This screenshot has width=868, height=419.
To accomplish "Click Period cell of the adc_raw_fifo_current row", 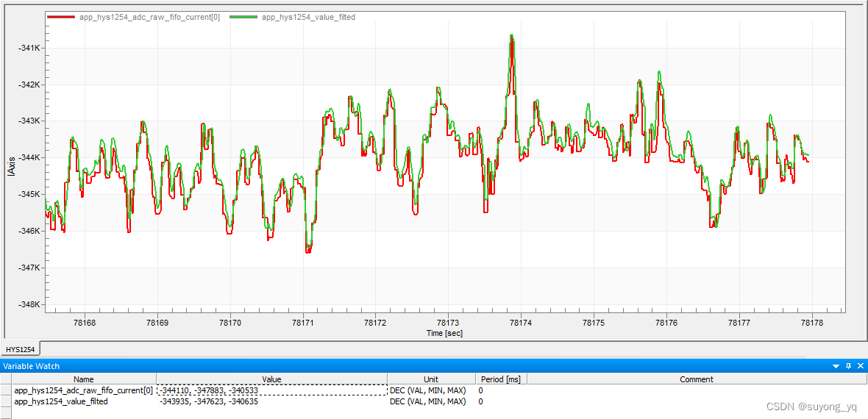I will 501,390.
